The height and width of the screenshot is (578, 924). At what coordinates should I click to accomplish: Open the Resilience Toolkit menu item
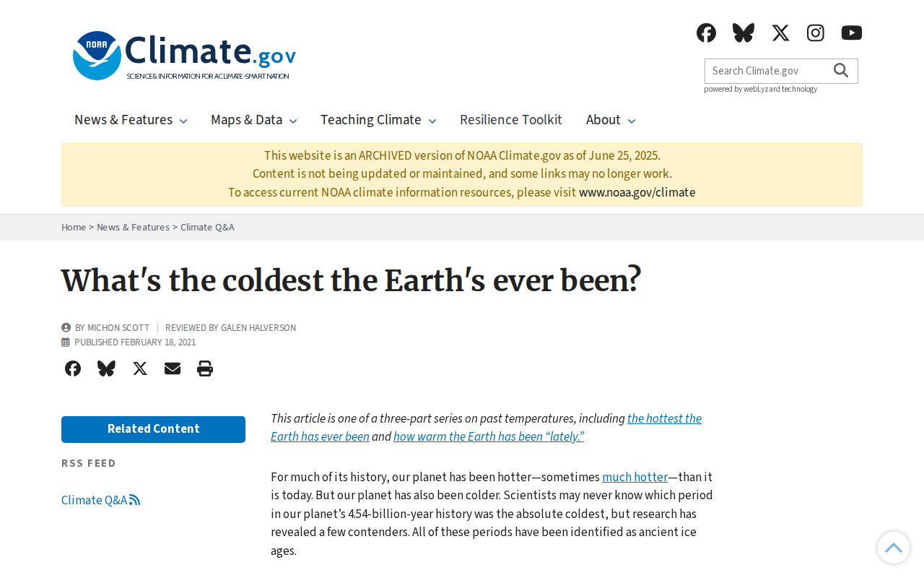(x=511, y=120)
